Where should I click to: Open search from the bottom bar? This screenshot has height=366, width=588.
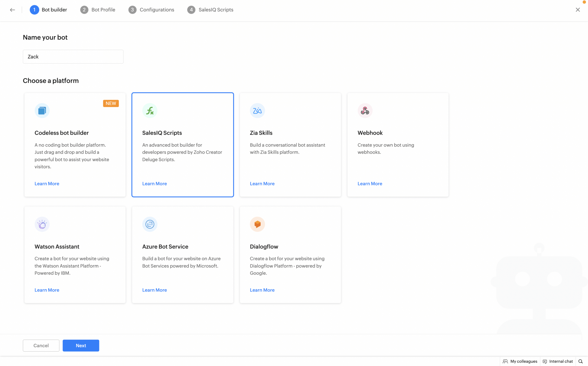click(581, 361)
